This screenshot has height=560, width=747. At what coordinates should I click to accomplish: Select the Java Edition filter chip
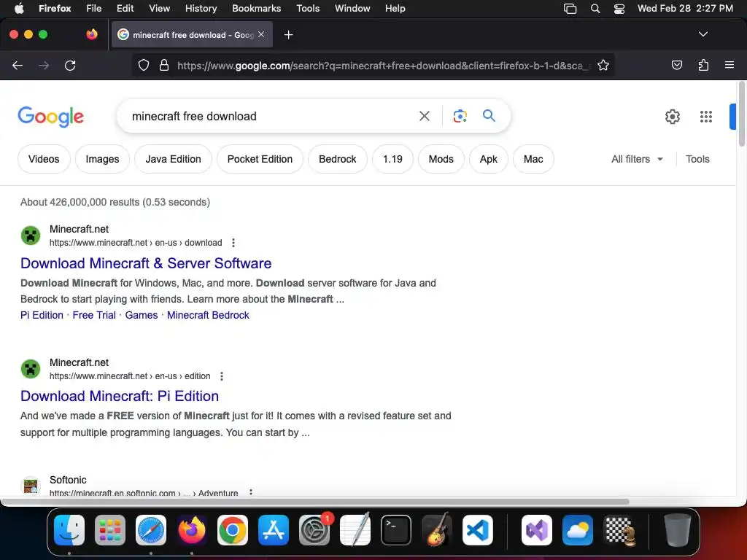(173, 159)
